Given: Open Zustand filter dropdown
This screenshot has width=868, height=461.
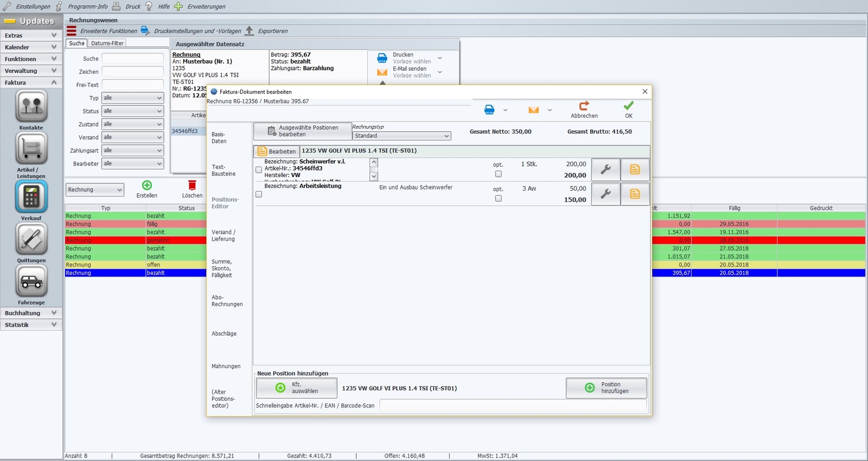Looking at the screenshot, I should click(x=132, y=124).
